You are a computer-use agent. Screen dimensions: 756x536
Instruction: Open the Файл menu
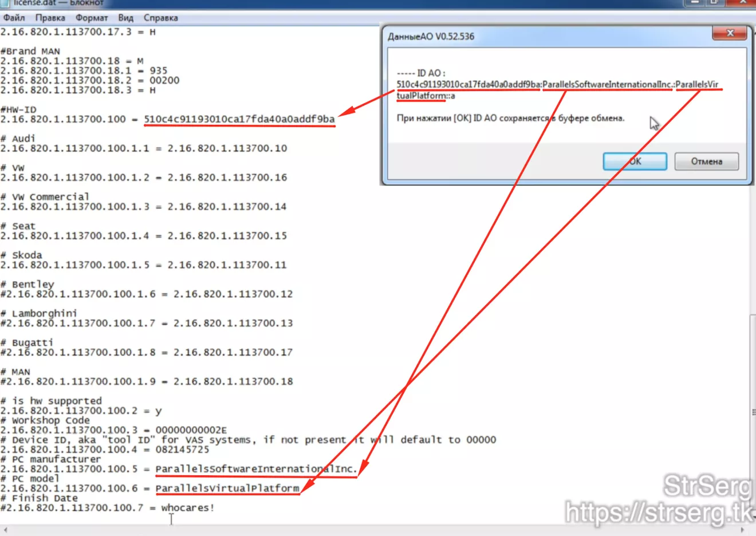pyautogui.click(x=14, y=18)
